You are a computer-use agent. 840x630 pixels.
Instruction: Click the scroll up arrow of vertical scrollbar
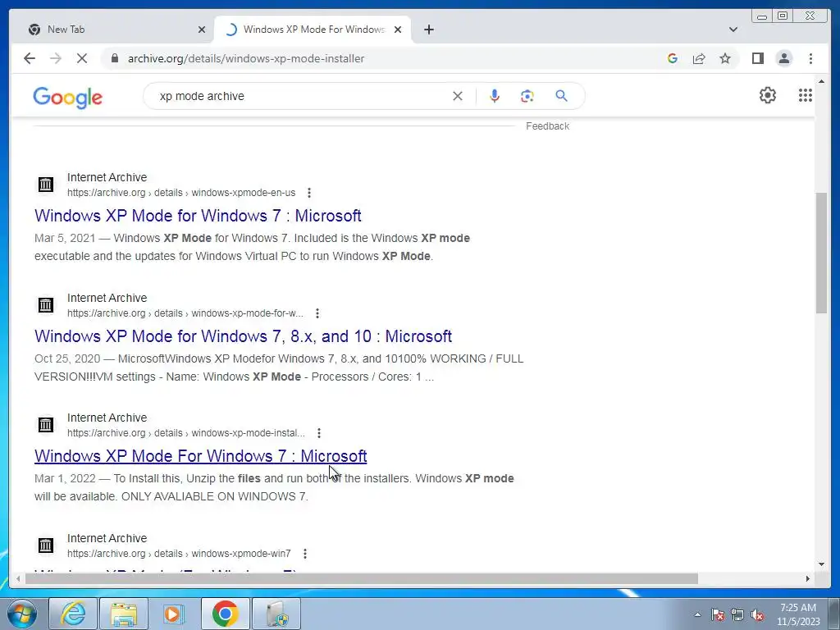(x=821, y=81)
